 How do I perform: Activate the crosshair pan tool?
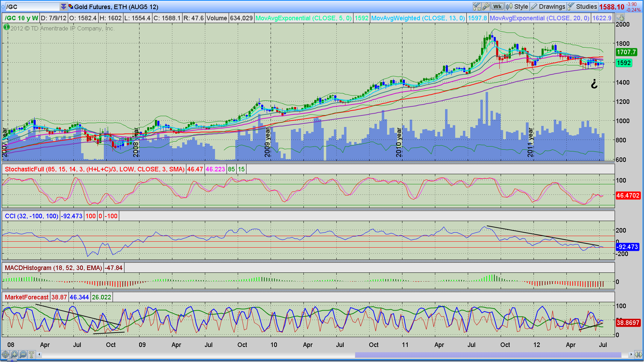tap(6, 354)
